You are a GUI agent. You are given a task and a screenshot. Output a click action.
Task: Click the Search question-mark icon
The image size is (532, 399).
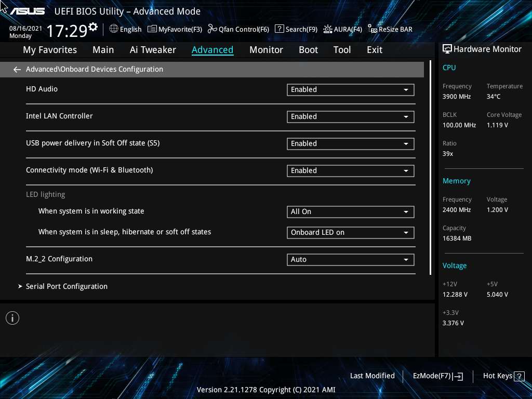[279, 29]
